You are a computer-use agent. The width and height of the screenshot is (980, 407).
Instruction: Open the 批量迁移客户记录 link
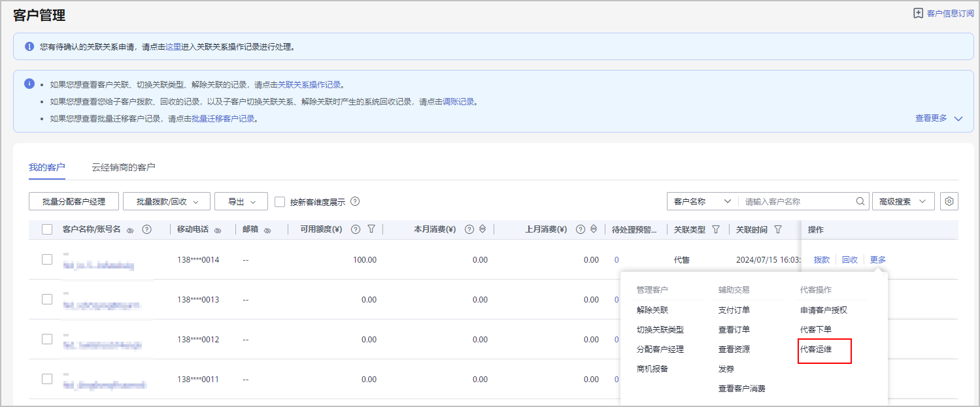tap(223, 119)
